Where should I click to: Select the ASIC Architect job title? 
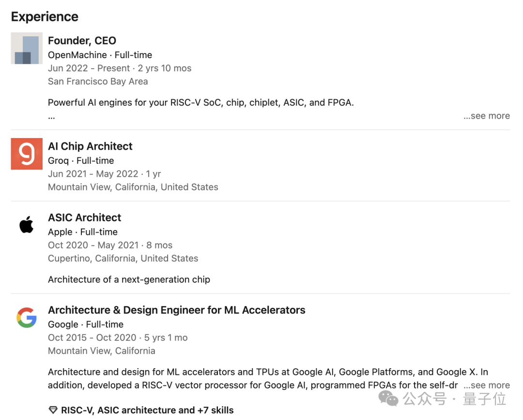84,218
